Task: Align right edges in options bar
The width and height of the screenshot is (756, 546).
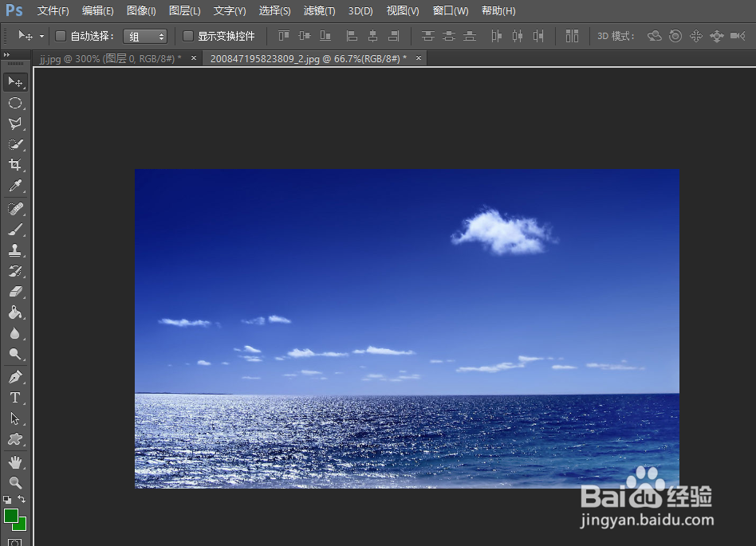Action: point(394,36)
